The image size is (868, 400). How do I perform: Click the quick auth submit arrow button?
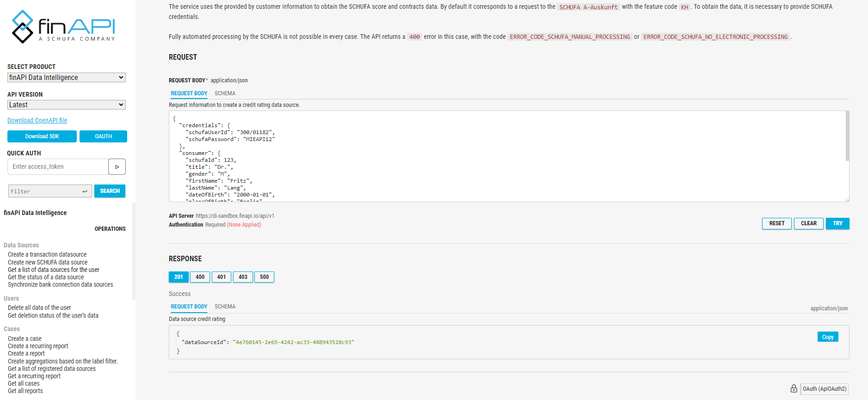(x=117, y=167)
